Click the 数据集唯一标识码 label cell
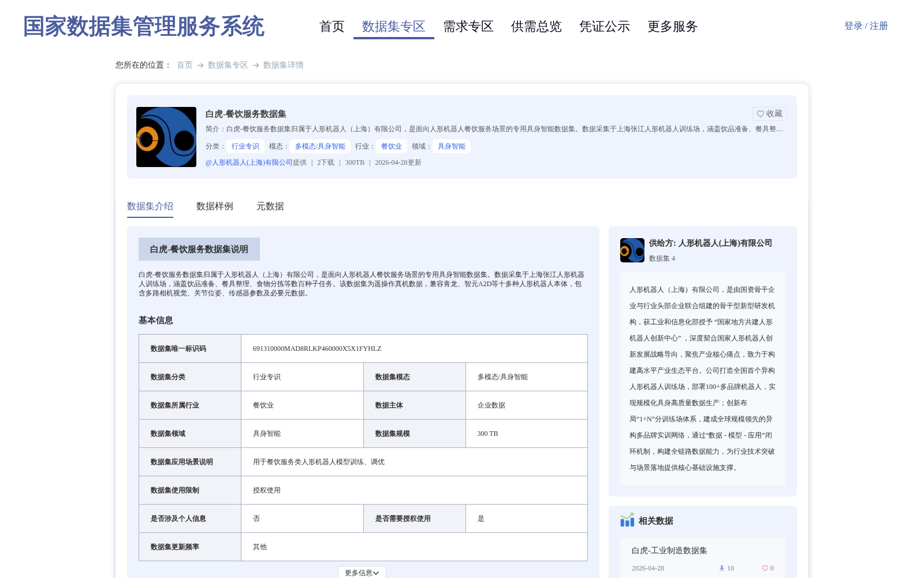This screenshot has height=578, width=924. pyautogui.click(x=190, y=349)
